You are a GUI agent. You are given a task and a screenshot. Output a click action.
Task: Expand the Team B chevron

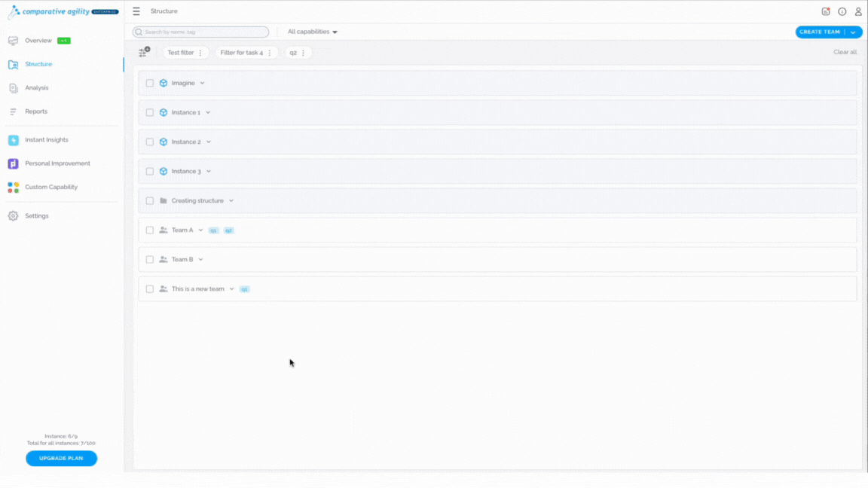point(200,259)
